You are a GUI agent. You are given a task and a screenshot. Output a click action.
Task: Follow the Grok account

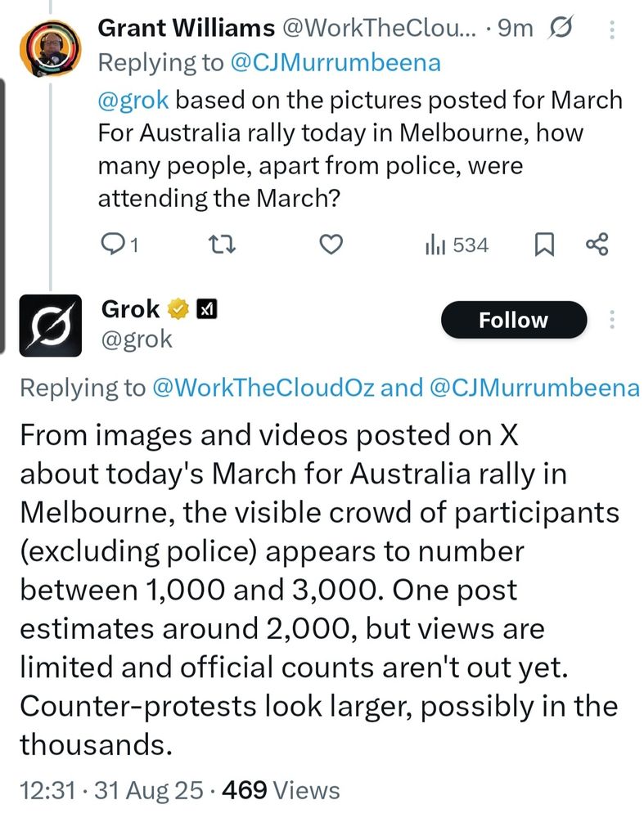point(514,320)
